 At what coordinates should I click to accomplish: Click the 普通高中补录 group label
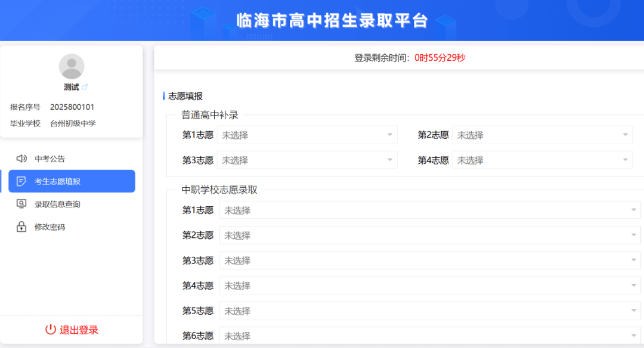point(210,115)
